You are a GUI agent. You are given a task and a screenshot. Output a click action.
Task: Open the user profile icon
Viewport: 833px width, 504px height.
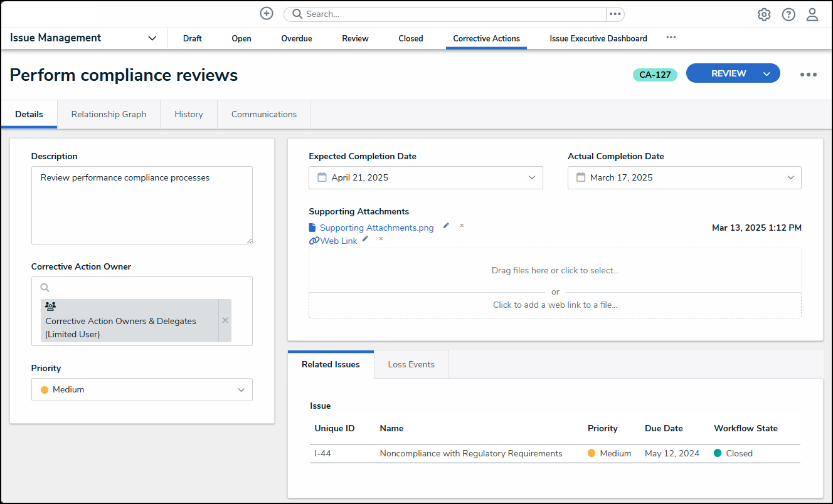coord(812,14)
